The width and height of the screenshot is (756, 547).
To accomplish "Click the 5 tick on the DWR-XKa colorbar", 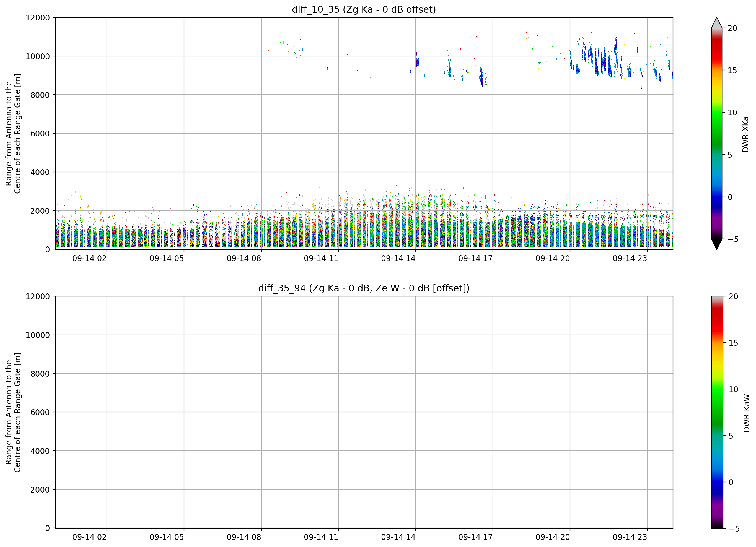I will [x=730, y=155].
